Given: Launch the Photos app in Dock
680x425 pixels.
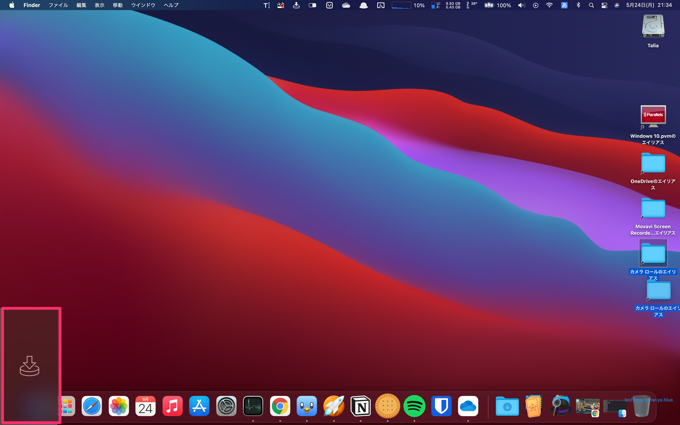Looking at the screenshot, I should pos(119,406).
